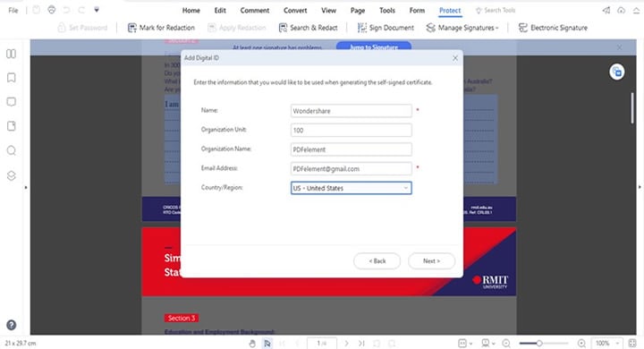Click the Save icon in quick toolbar
The image size is (644, 349).
pos(36,10)
